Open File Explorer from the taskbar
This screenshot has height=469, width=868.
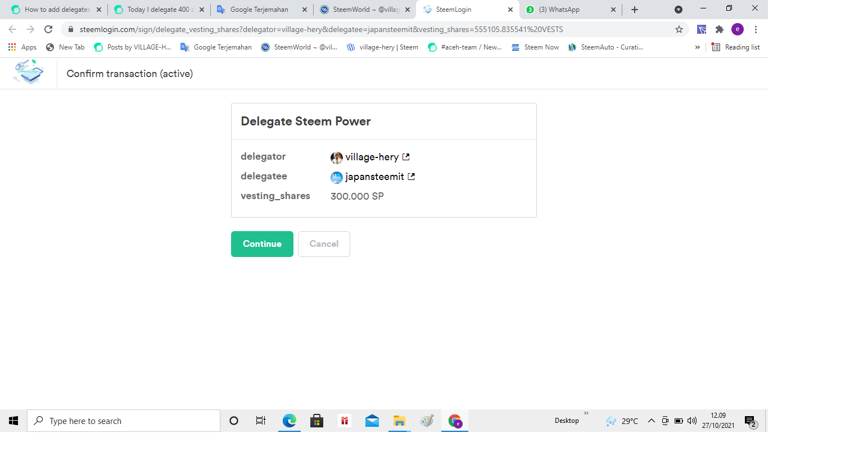point(400,421)
